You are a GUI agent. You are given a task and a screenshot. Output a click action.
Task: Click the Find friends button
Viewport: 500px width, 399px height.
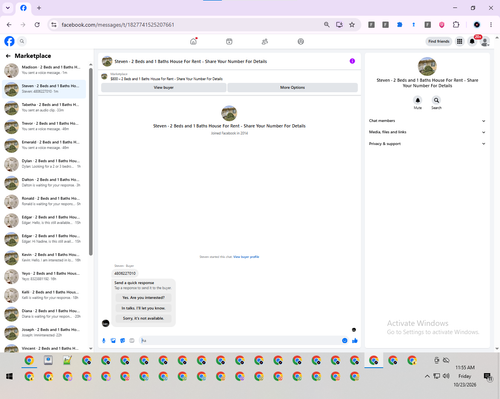pyautogui.click(x=439, y=41)
